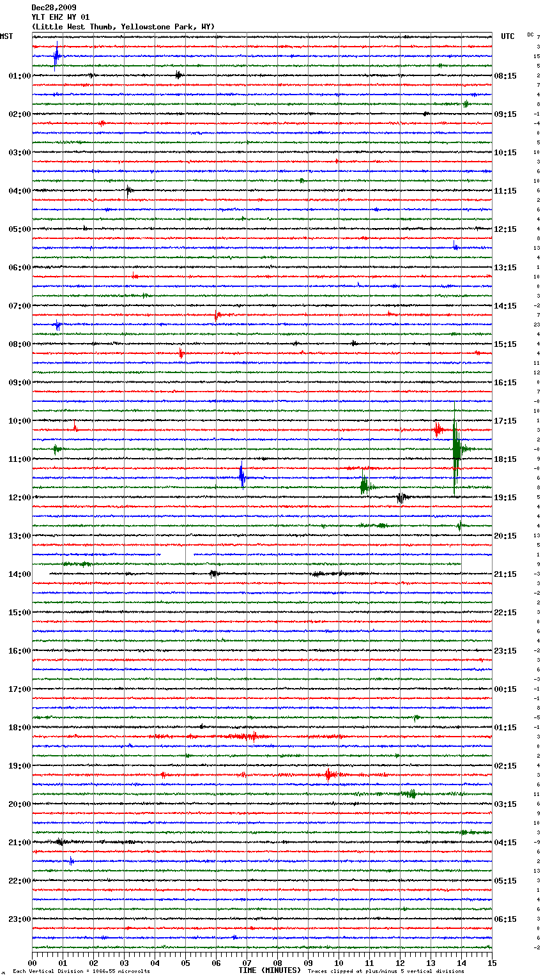The height and width of the screenshot is (980, 543).
Task: Click the 18:15 UTC time label
Action: (505, 459)
